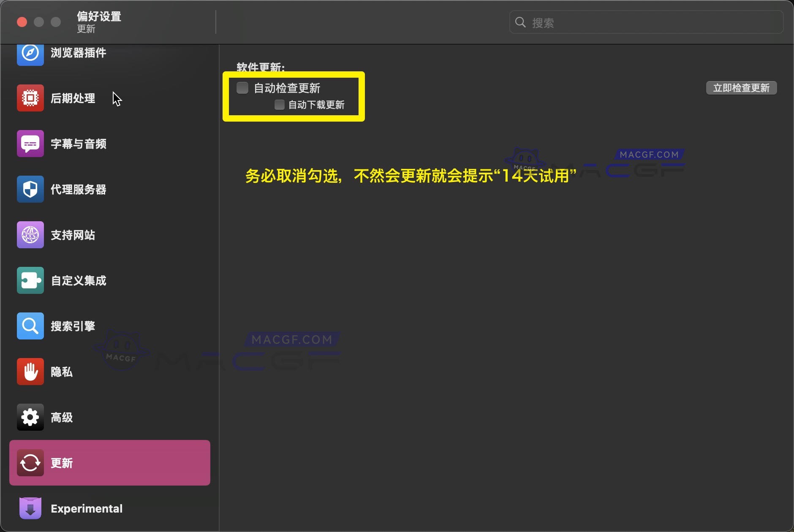Select the Experimental flask icon

[30, 508]
